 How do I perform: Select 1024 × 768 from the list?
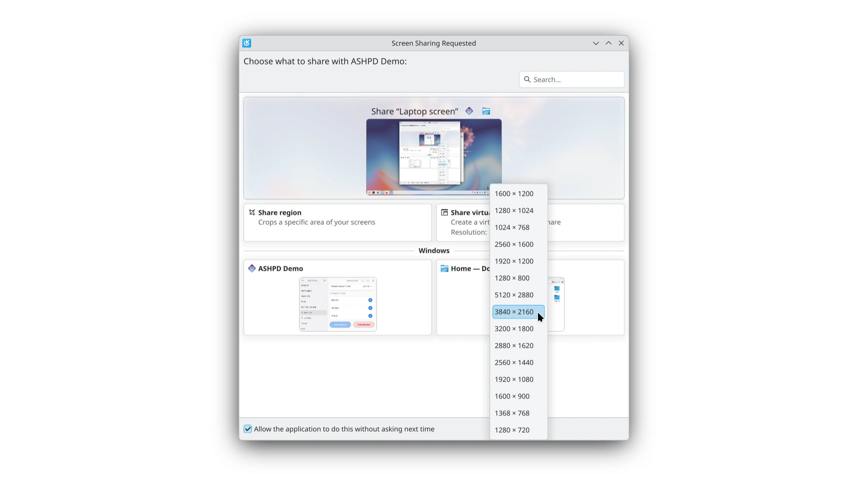[518, 227]
